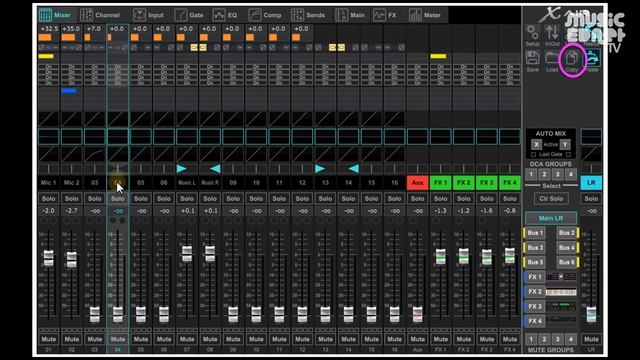Open the Main tab
The width and height of the screenshot is (640, 360).
point(350,15)
